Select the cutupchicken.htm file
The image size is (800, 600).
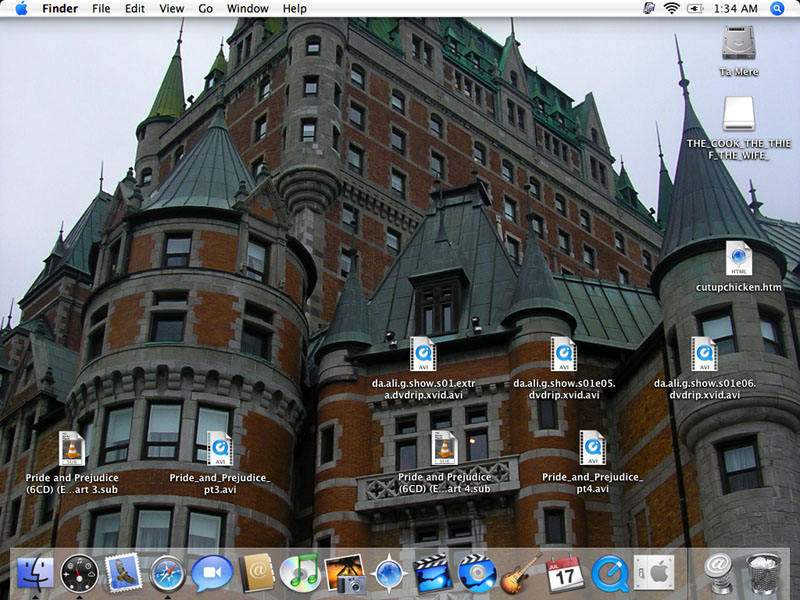(739, 259)
